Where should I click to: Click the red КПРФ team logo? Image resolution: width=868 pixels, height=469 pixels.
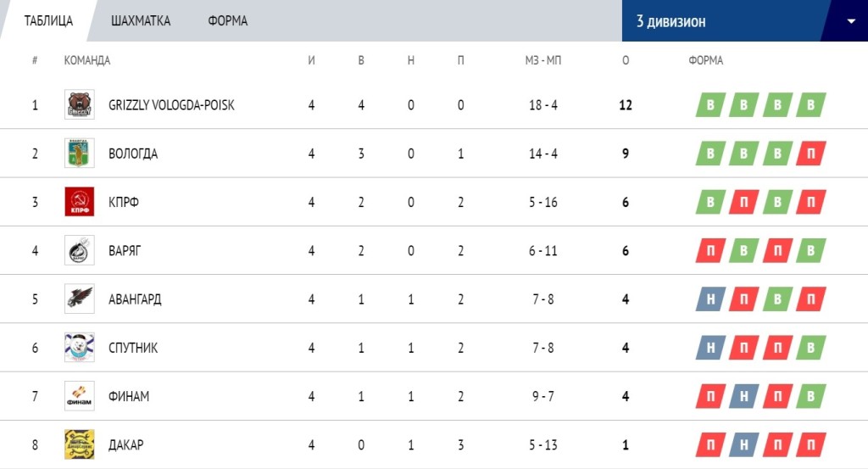coord(79,202)
